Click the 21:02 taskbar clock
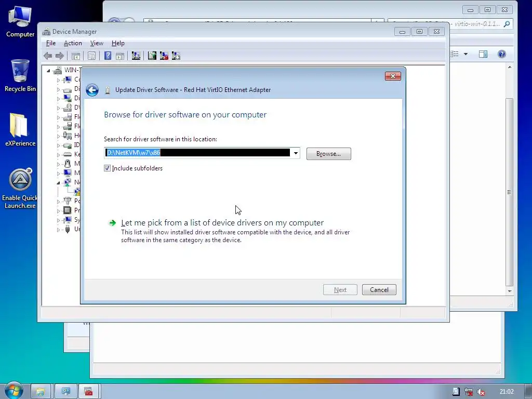The image size is (532, 399). click(507, 392)
